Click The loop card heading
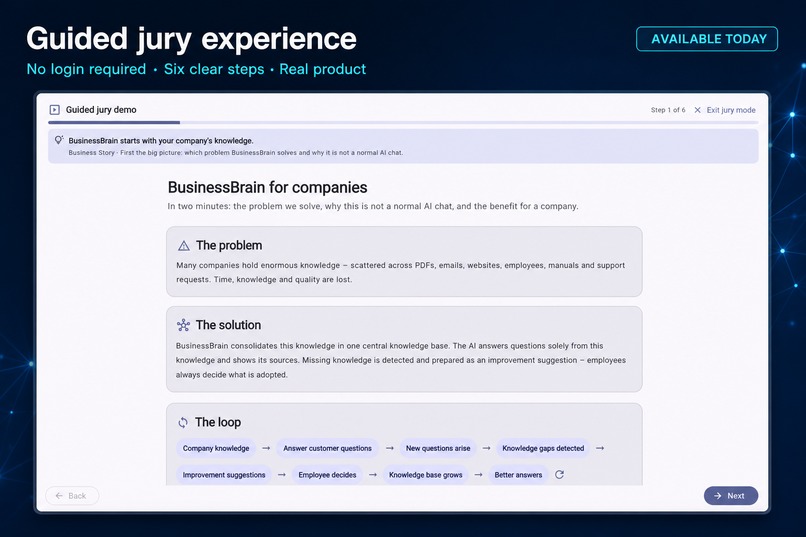806x537 pixels. [x=218, y=422]
